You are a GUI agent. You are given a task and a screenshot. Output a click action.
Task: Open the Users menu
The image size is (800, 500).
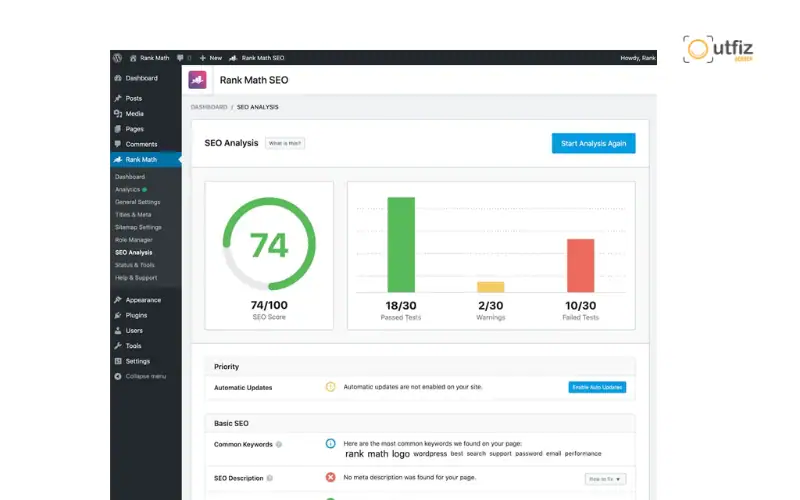[x=129, y=331]
